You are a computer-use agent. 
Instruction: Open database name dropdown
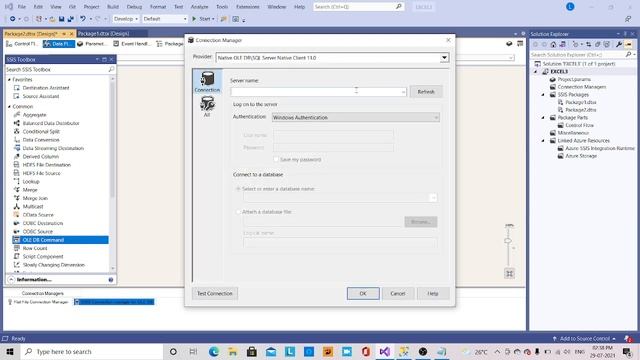433,198
